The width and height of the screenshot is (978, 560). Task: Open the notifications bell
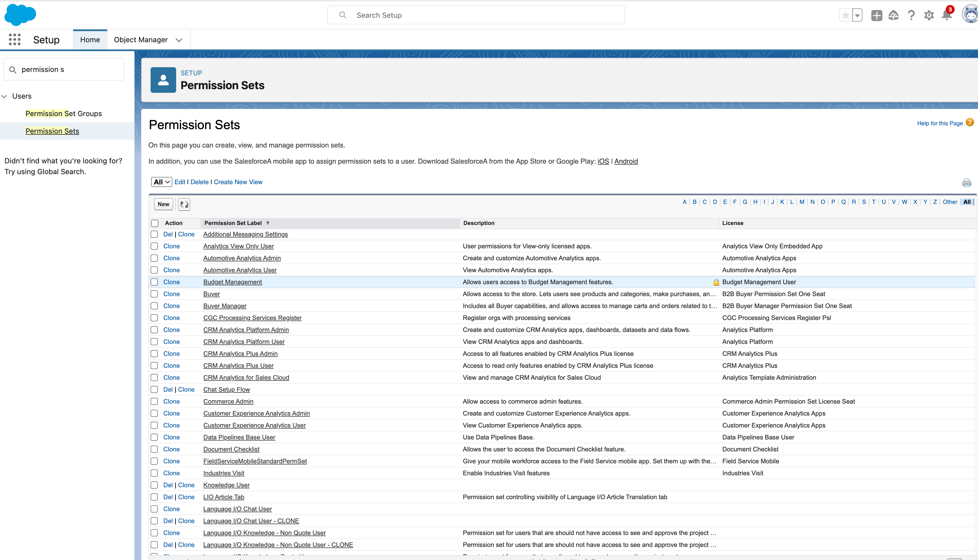click(946, 15)
